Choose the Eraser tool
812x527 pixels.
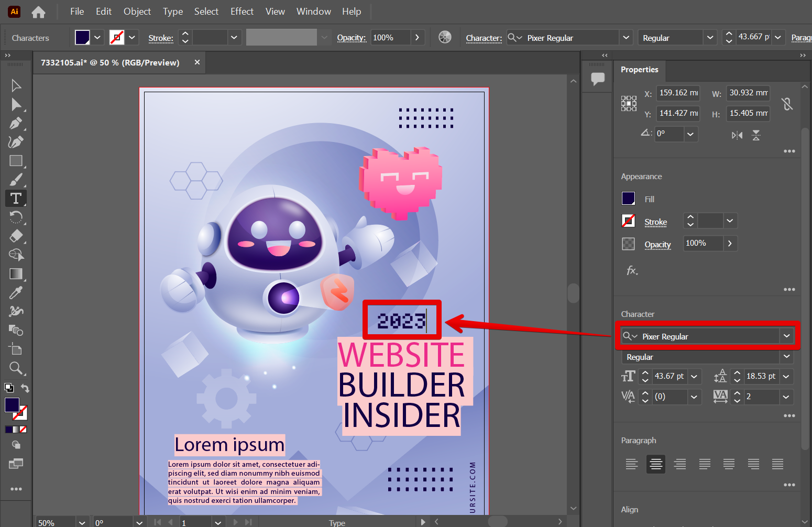click(16, 236)
